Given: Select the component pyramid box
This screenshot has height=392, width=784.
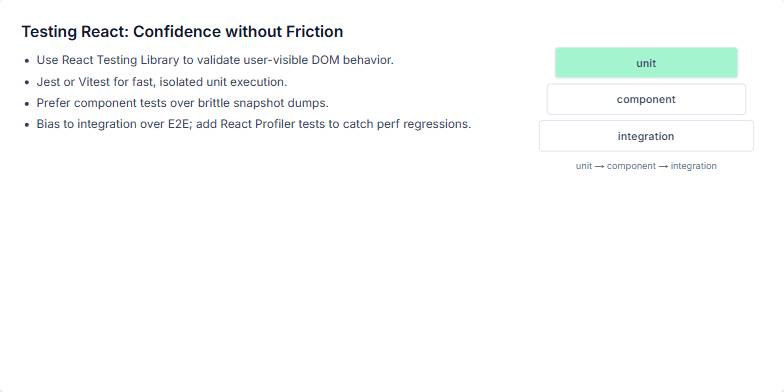Looking at the screenshot, I should point(646,100).
